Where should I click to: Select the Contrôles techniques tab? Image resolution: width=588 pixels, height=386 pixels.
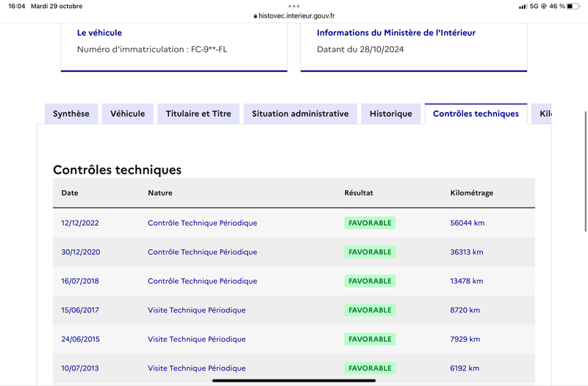click(476, 114)
